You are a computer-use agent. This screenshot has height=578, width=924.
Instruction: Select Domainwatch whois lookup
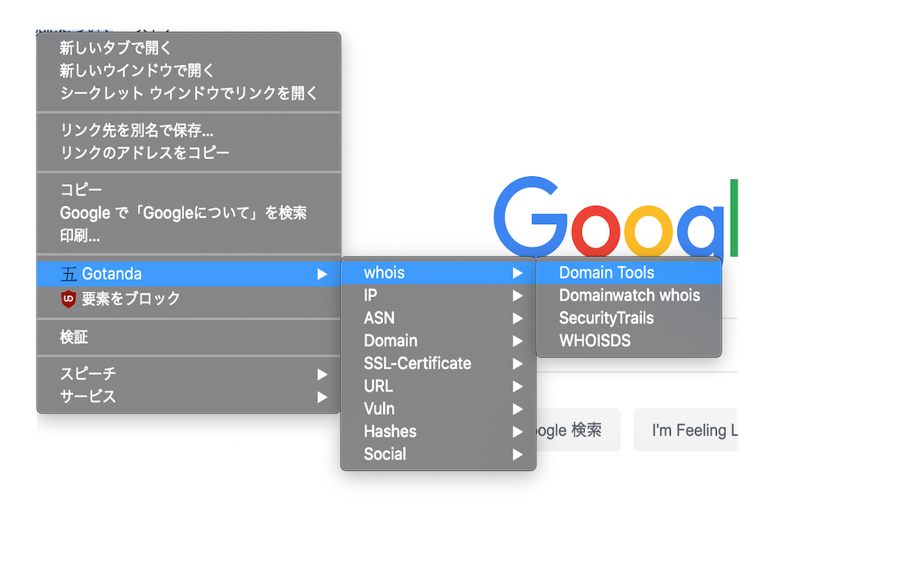click(x=629, y=296)
